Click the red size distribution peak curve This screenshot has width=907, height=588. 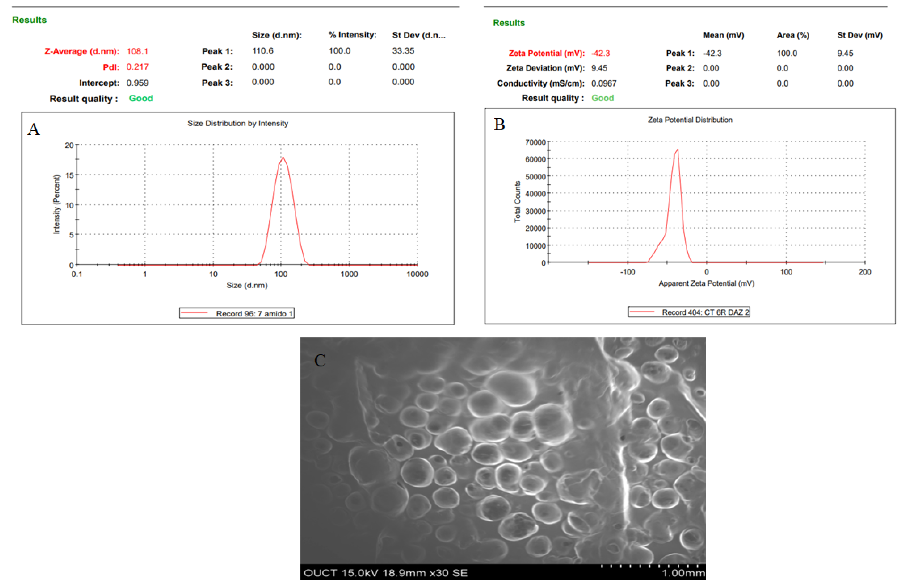(283, 157)
